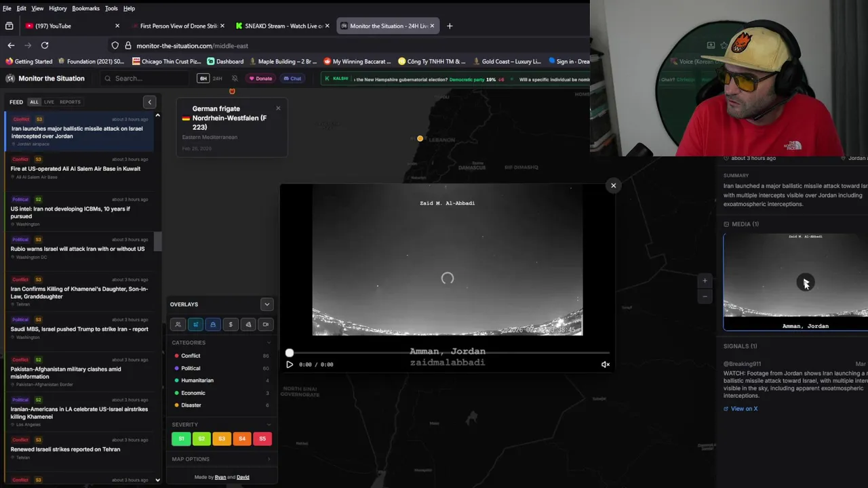Open the Tools menu
Screen dimensions: 868x488
coord(111,8)
